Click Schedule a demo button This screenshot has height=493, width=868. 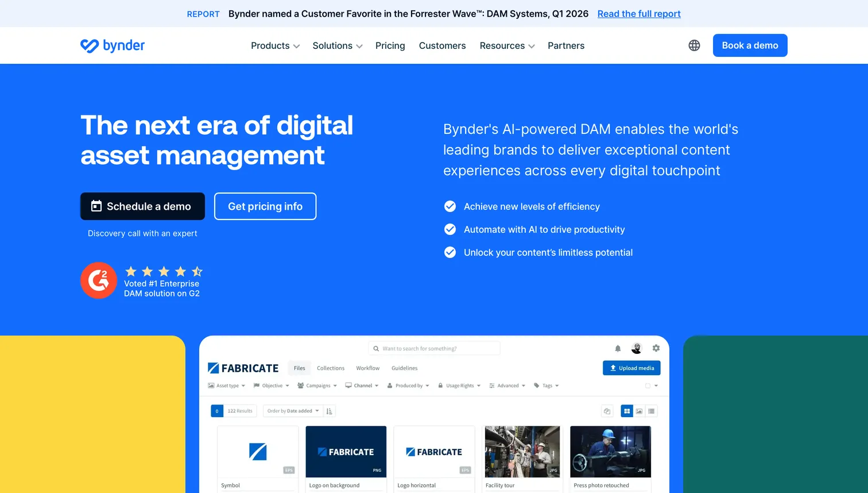pyautogui.click(x=142, y=206)
